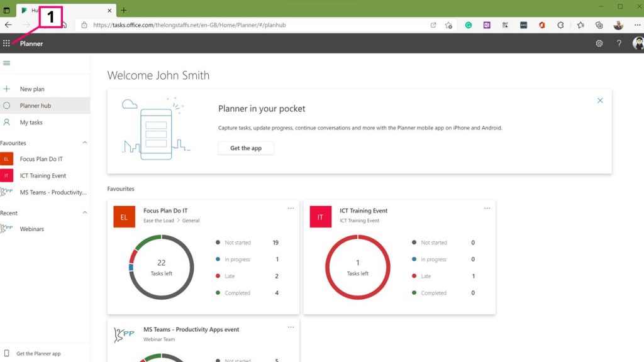Collapse the sidebar with the hamburger icon
Image resolution: width=644 pixels, height=362 pixels.
[6, 63]
